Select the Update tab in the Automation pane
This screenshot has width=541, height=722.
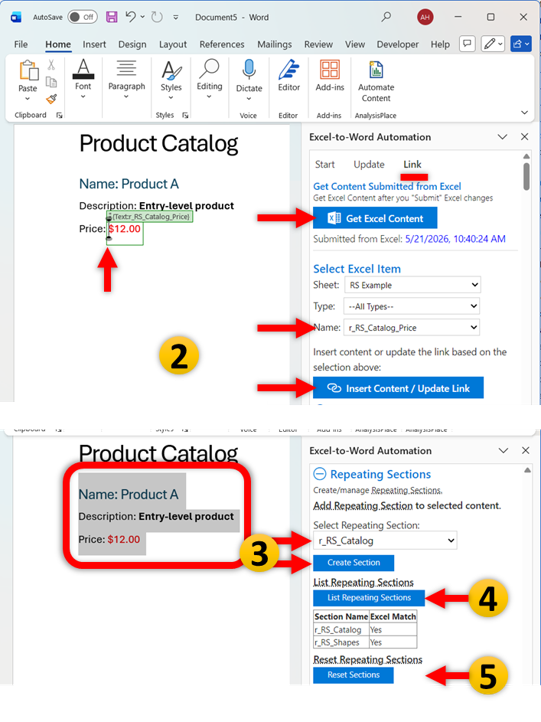[369, 164]
